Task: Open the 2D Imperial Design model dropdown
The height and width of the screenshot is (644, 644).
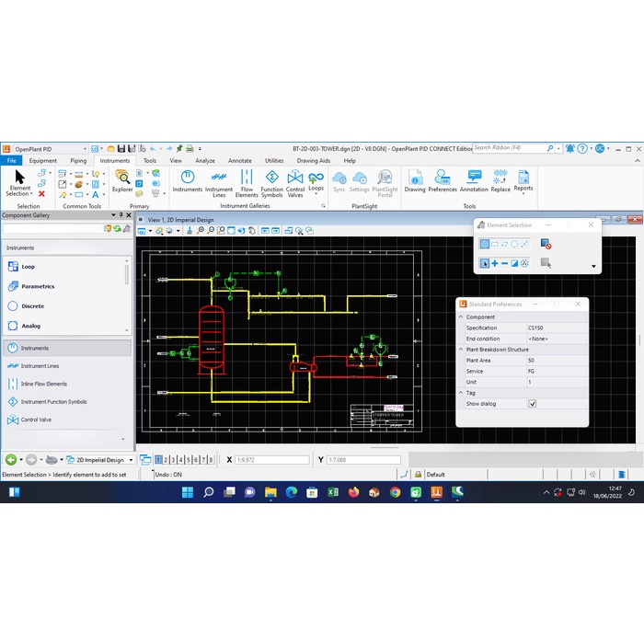Action: pyautogui.click(x=131, y=460)
